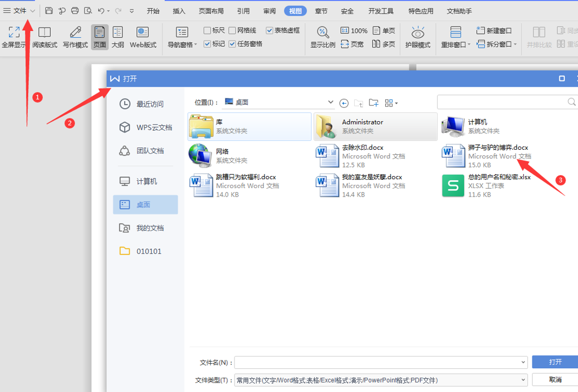
Task: Switch to 大纲 outline view
Action: 118,37
